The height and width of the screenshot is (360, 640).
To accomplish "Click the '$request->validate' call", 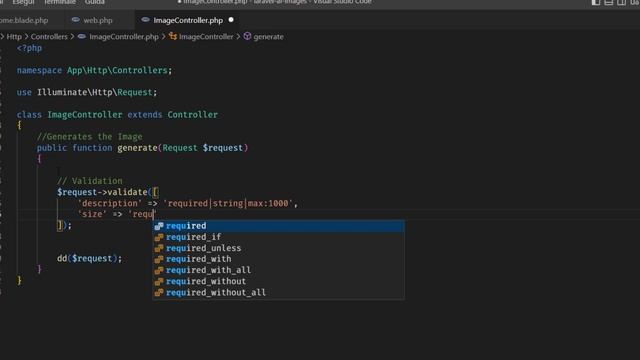I will click(x=102, y=192).
